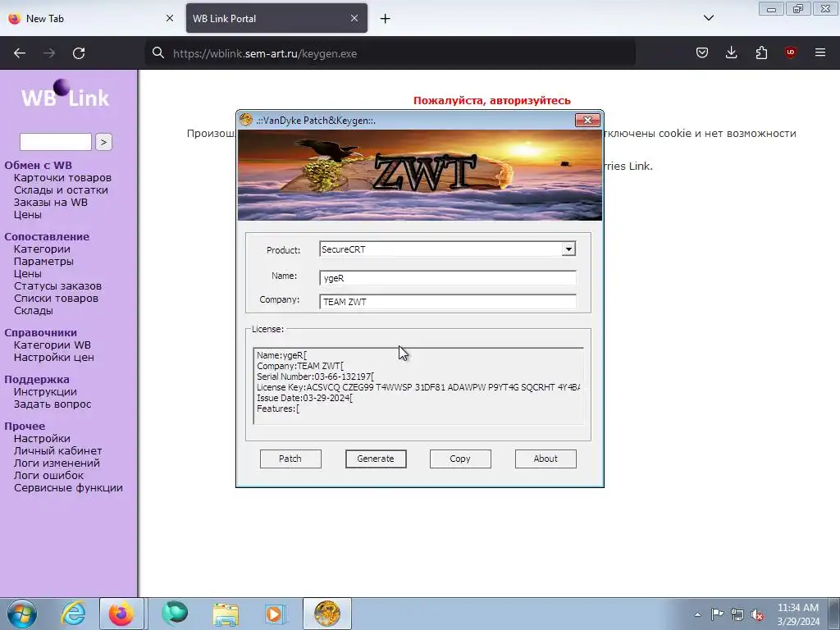The image size is (840, 630).
Task: Open a new tab with the plus icon
Action: (x=386, y=19)
